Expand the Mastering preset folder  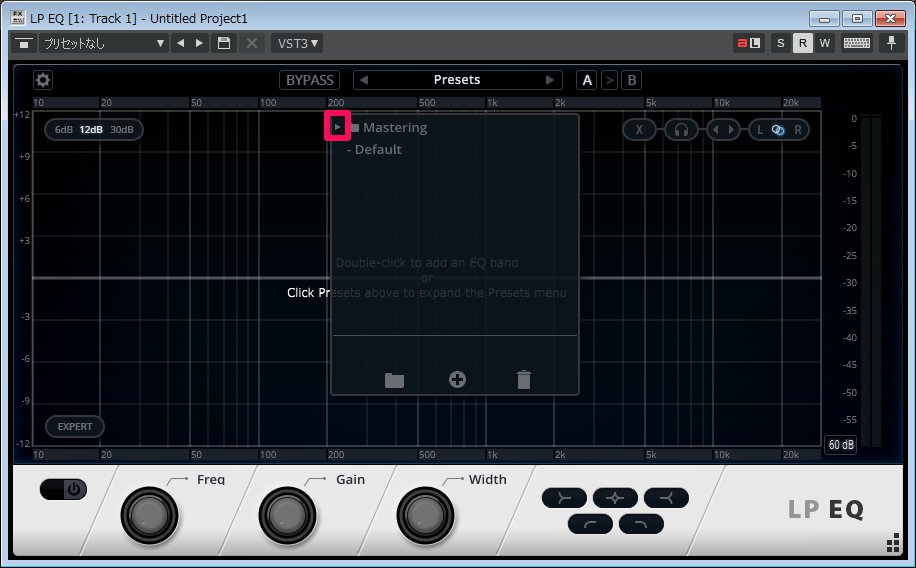pyautogui.click(x=338, y=127)
